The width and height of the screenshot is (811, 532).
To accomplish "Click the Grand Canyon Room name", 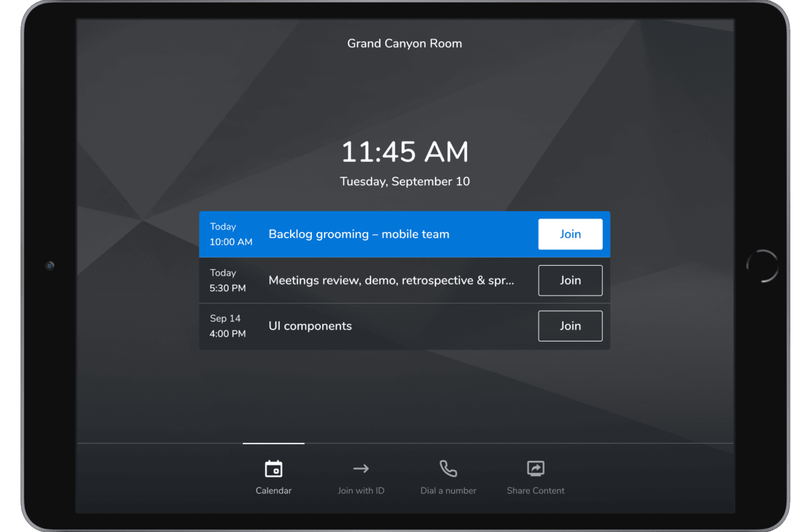I will pos(404,43).
